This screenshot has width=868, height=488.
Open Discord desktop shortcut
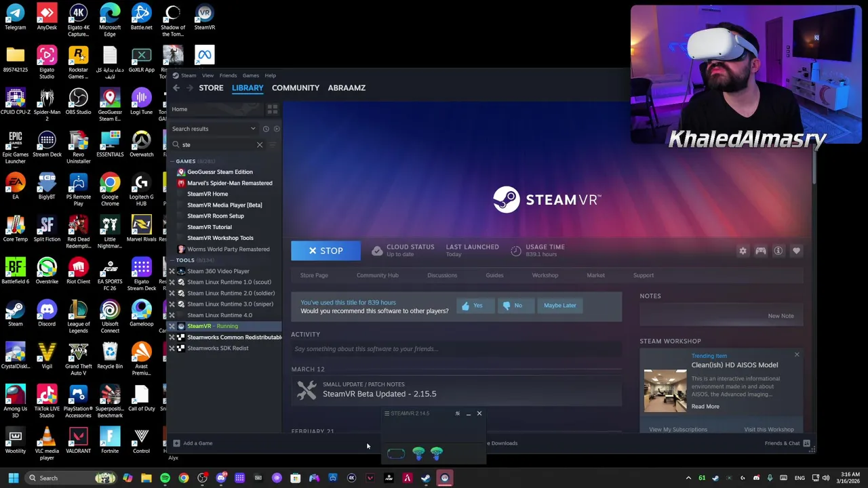47,314
